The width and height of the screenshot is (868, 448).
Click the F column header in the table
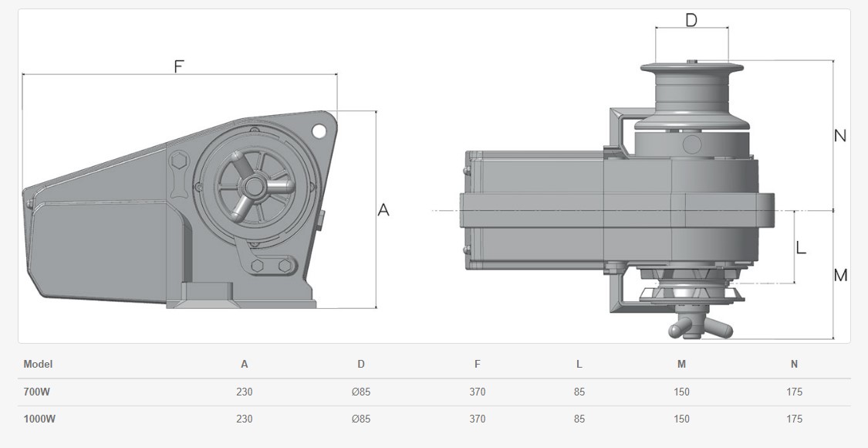point(478,365)
